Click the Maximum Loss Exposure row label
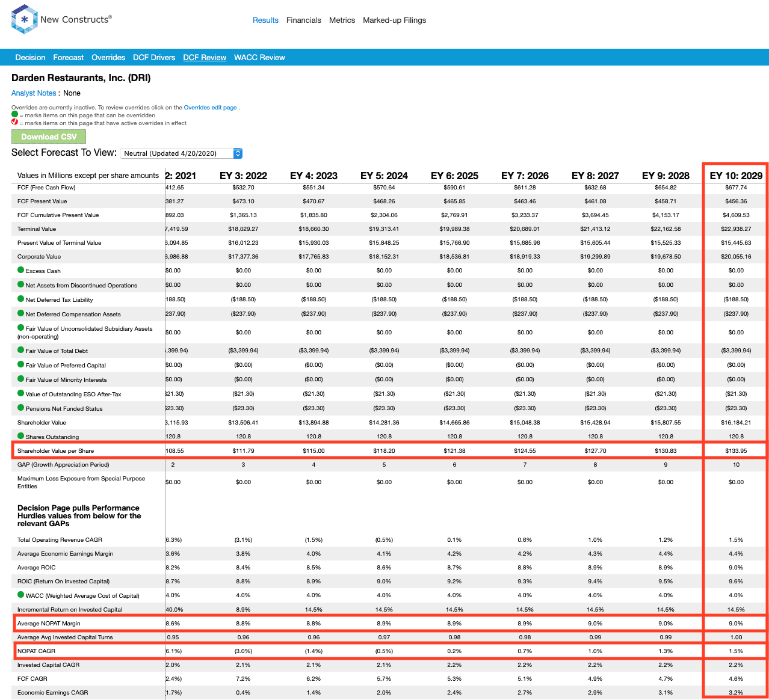The width and height of the screenshot is (769, 700). tap(81, 482)
